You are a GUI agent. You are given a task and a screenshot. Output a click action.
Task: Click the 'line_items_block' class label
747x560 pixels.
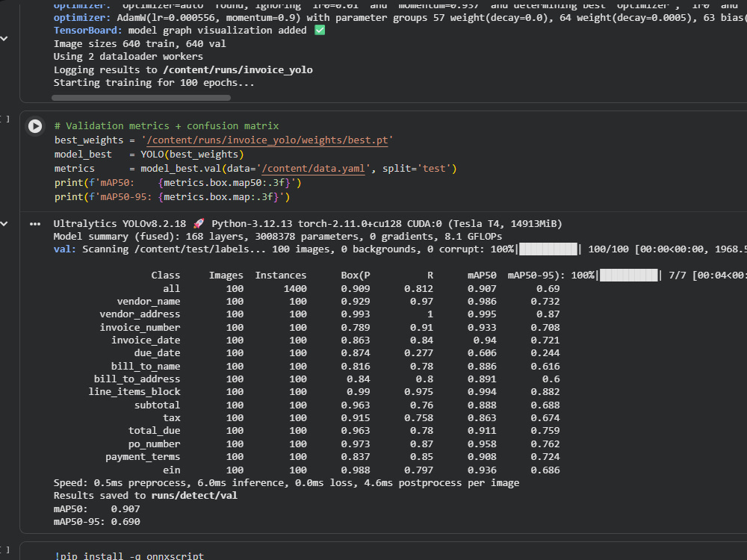(134, 392)
